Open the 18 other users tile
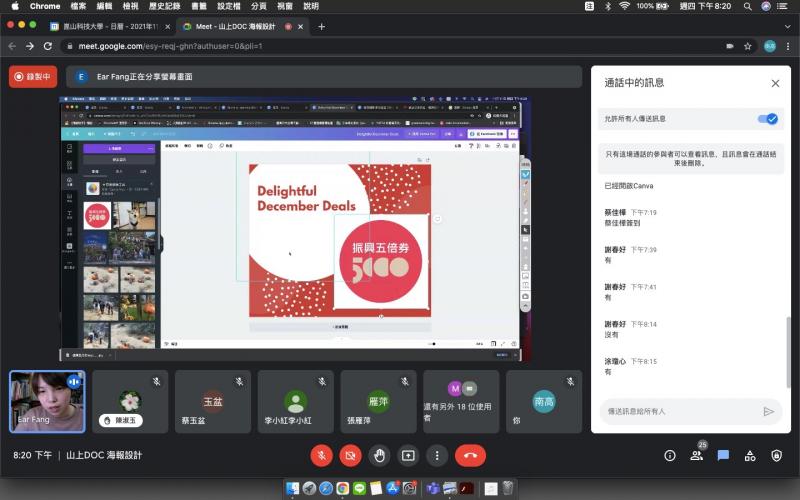This screenshot has width=800, height=500. [461, 402]
